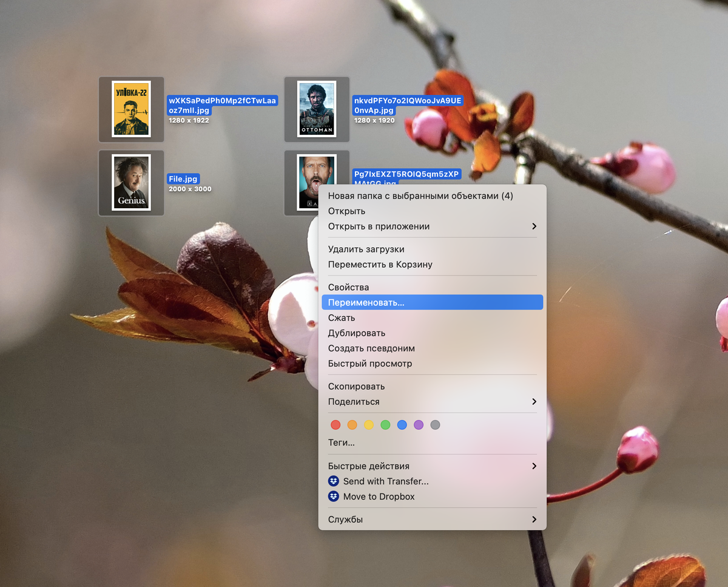
Task: Click the File.jpg file name
Action: tap(183, 179)
